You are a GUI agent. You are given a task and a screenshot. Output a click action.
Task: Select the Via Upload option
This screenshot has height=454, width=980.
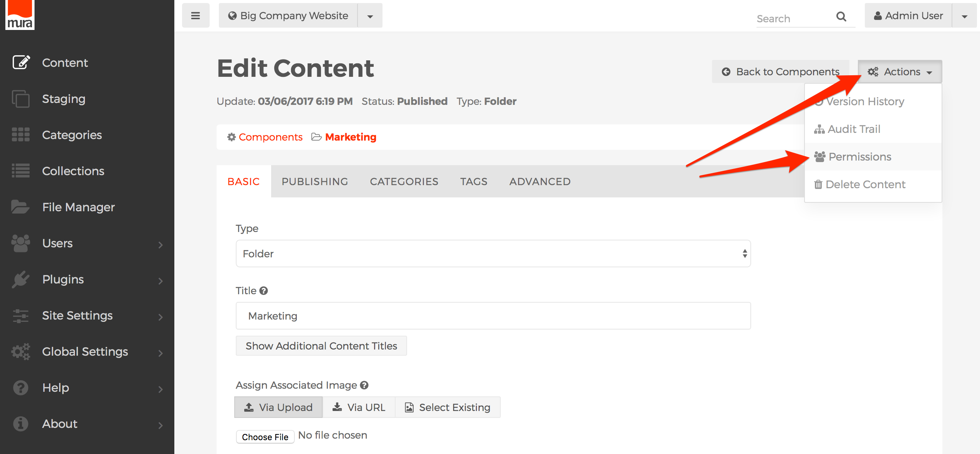pos(278,407)
